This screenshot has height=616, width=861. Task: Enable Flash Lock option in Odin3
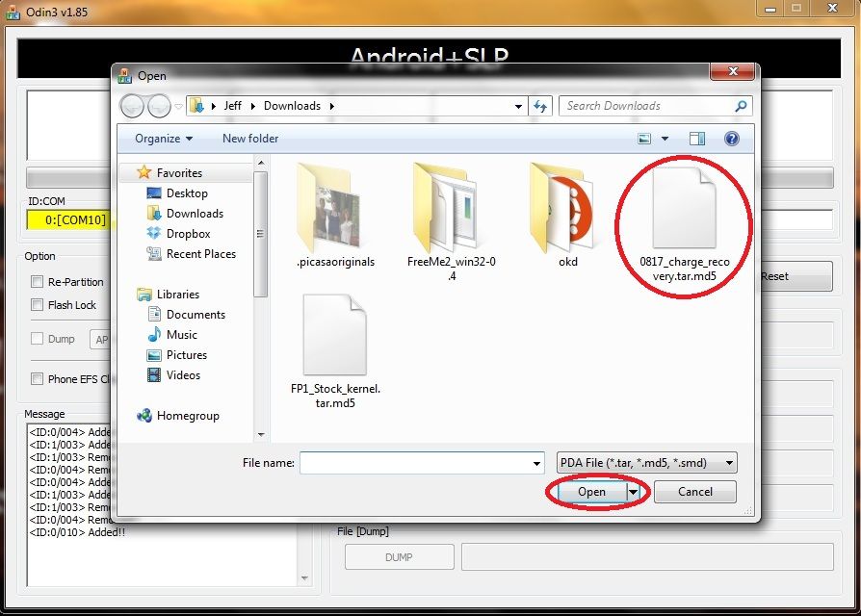(38, 305)
